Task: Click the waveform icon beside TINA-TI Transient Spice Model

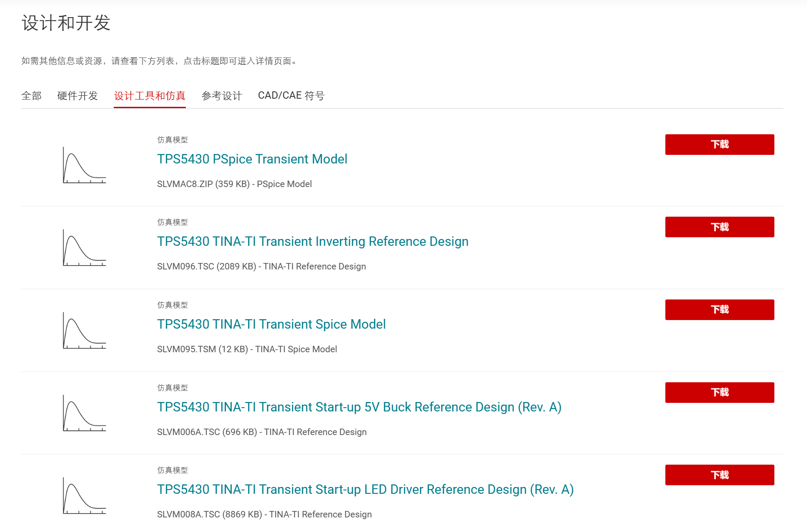Action: pos(85,330)
